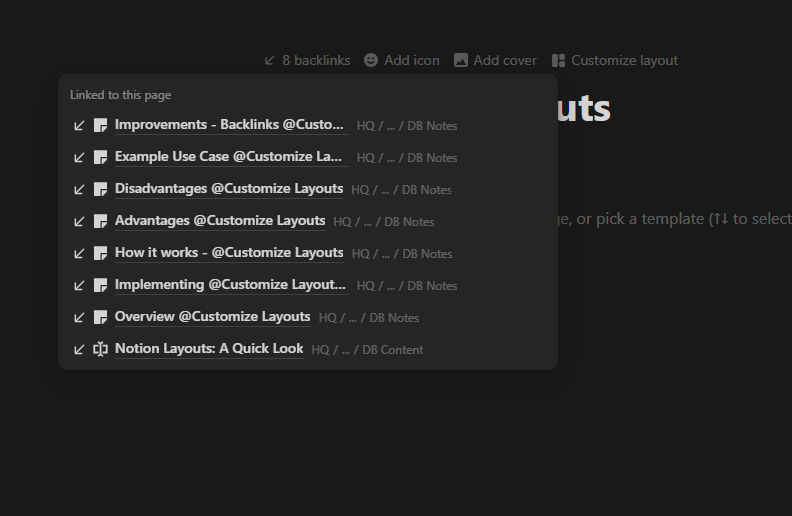Click the Linked to this page heading
Image resolution: width=792 pixels, height=516 pixels.
pos(121,95)
